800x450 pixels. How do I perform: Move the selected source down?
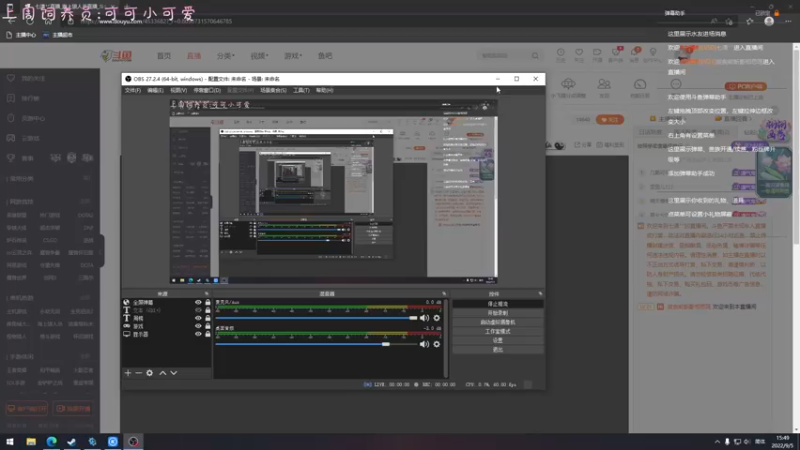173,373
